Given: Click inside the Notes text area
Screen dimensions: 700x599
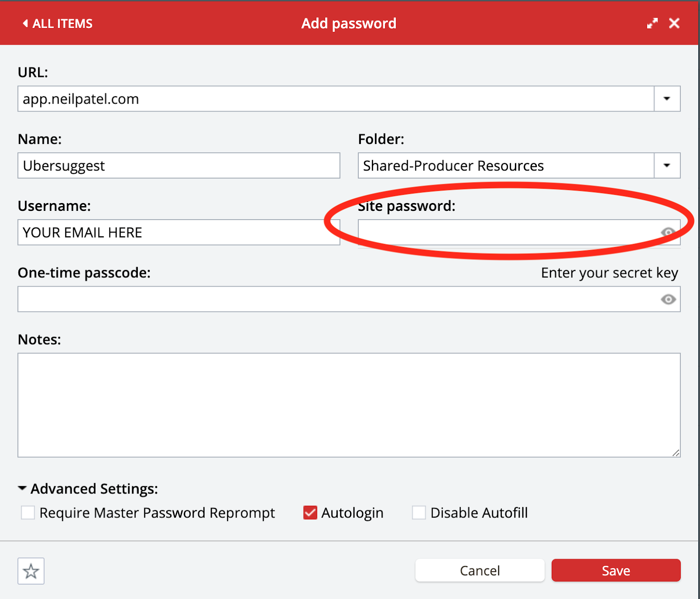Looking at the screenshot, I should [349, 405].
